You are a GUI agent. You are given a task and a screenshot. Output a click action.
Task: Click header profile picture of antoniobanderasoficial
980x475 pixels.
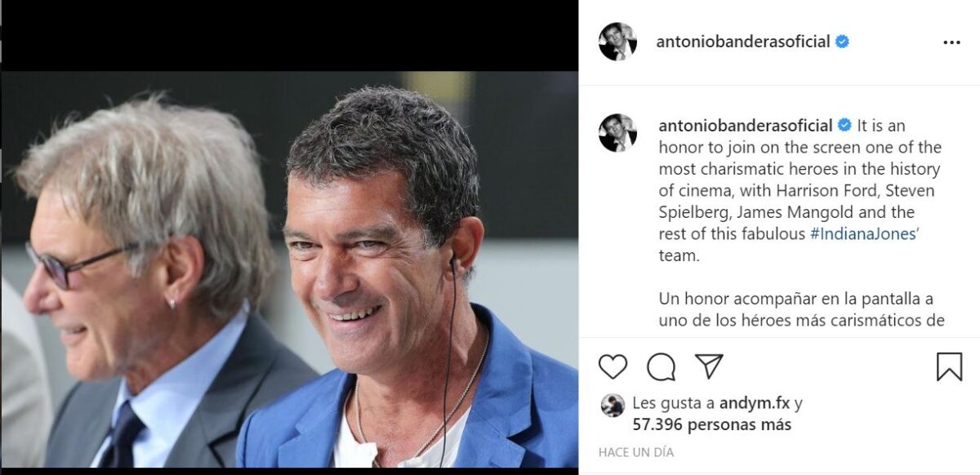tap(617, 42)
